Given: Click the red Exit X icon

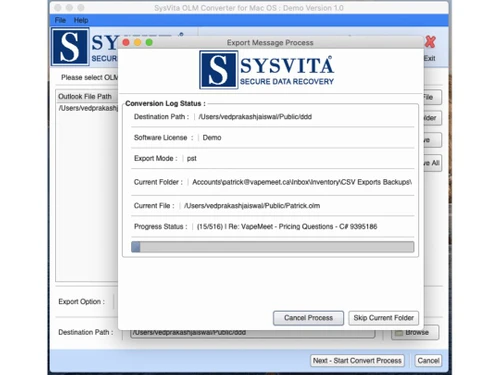Looking at the screenshot, I should [x=430, y=42].
